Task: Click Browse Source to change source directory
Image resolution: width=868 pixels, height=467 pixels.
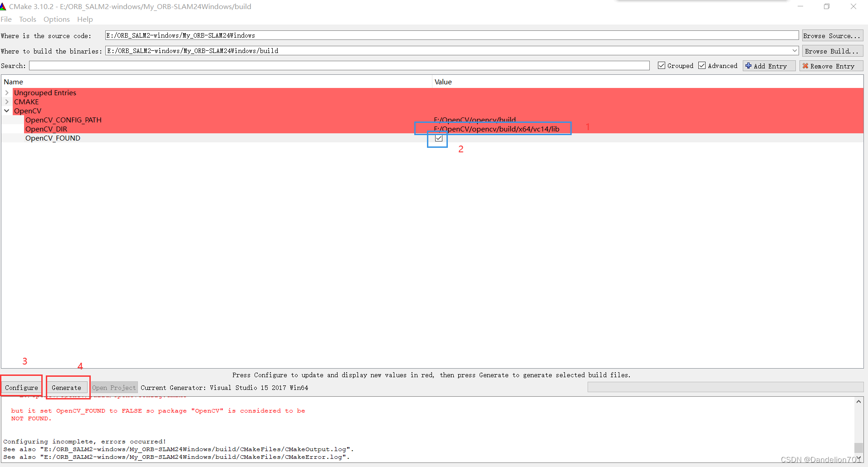Action: click(x=833, y=35)
